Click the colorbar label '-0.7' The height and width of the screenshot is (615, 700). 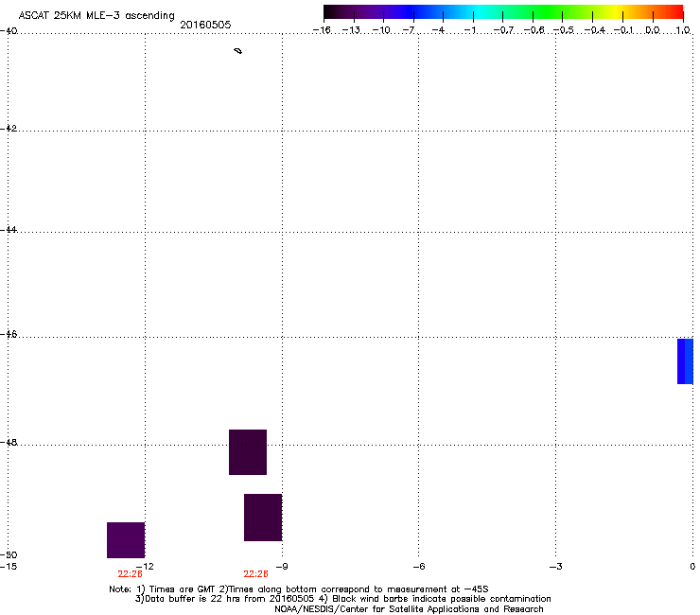click(x=503, y=30)
